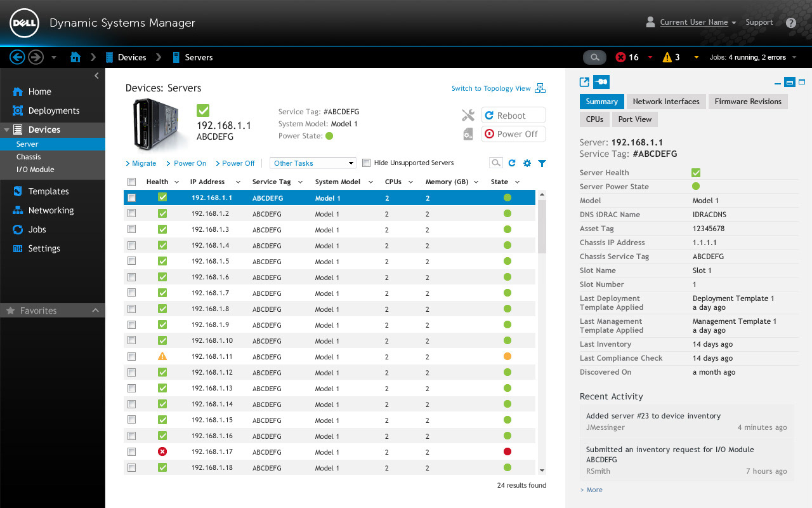
Task: Refresh the servers table
Action: [x=512, y=163]
